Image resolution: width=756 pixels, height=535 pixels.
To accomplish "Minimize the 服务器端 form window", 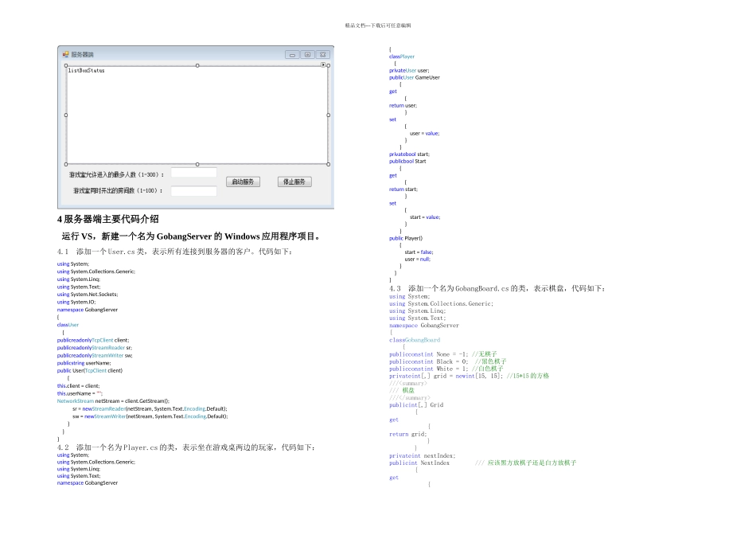I will pos(292,55).
